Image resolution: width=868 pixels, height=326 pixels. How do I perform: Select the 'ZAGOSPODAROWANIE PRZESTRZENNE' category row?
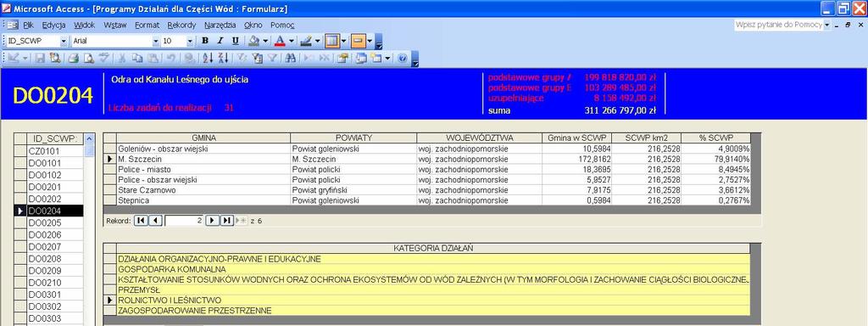pyautogui.click(x=433, y=311)
